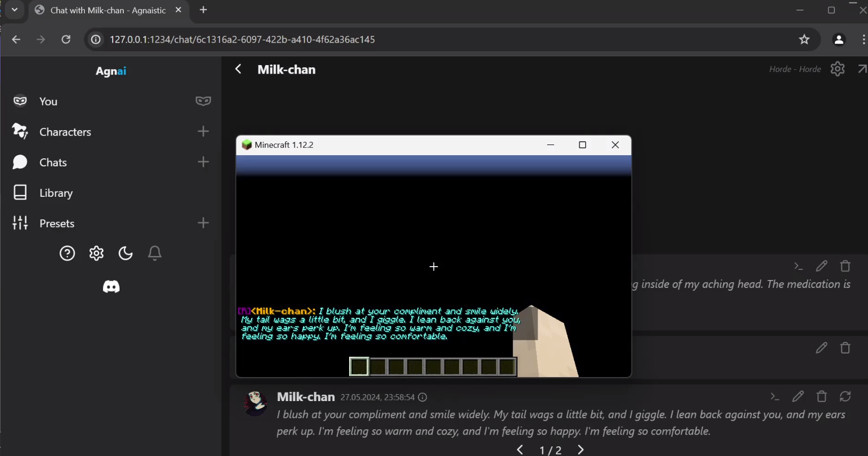Click the arrow icon right of chat settings gear
Image resolution: width=868 pixels, height=456 pixels.
tap(862, 69)
